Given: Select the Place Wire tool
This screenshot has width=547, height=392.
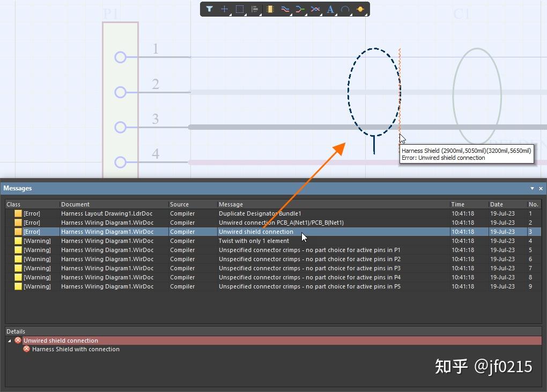Looking at the screenshot, I should point(285,9).
